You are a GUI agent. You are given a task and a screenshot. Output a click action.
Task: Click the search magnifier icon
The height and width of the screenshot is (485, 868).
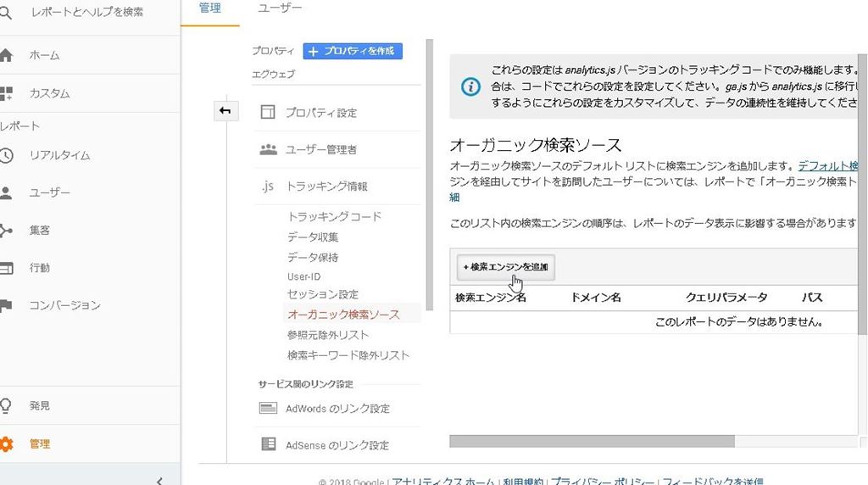click(x=7, y=12)
